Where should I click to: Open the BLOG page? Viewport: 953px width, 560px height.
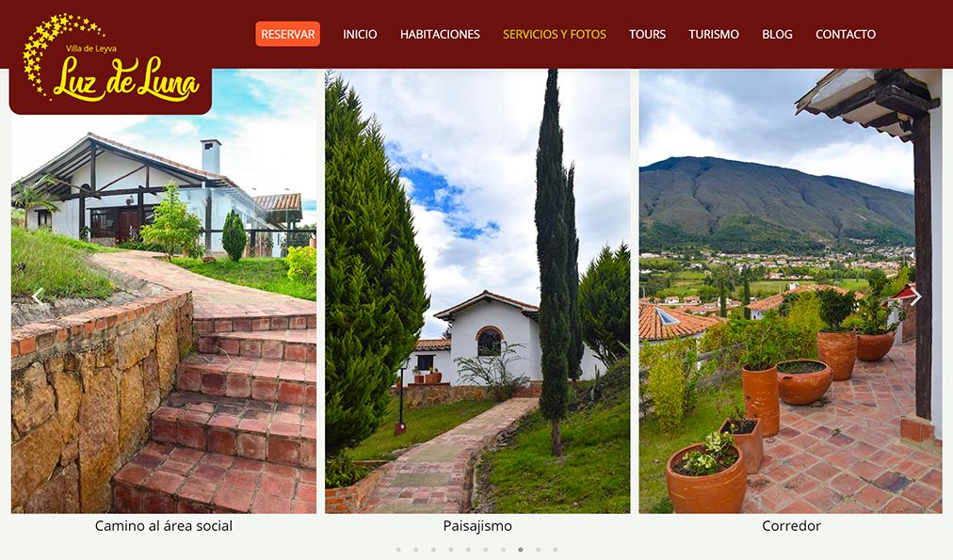(x=777, y=35)
